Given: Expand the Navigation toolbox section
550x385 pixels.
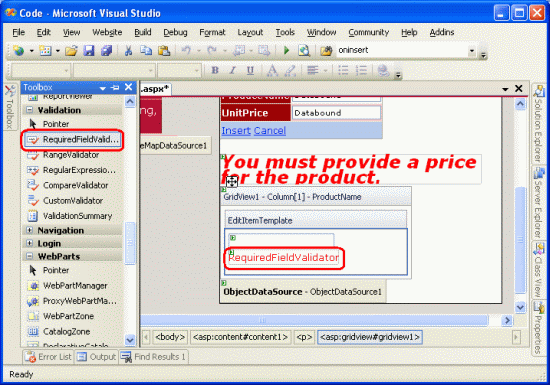Looking at the screenshot, I should [29, 230].
